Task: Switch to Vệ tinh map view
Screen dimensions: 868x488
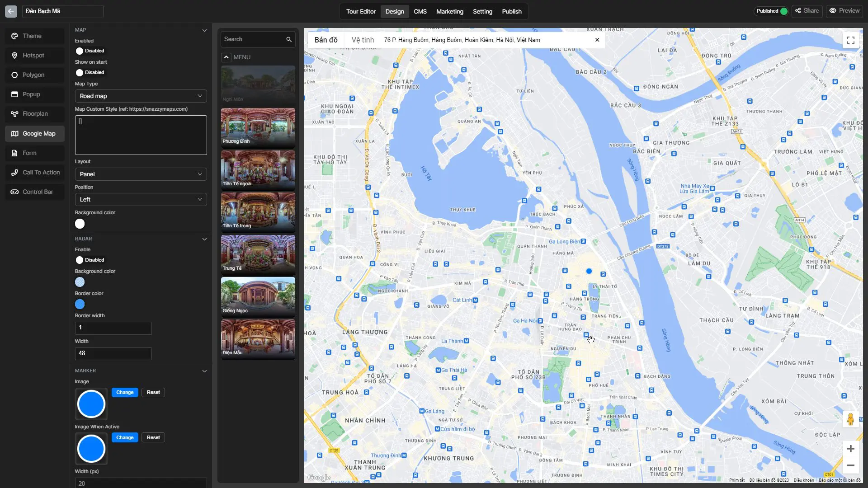Action: coord(363,40)
